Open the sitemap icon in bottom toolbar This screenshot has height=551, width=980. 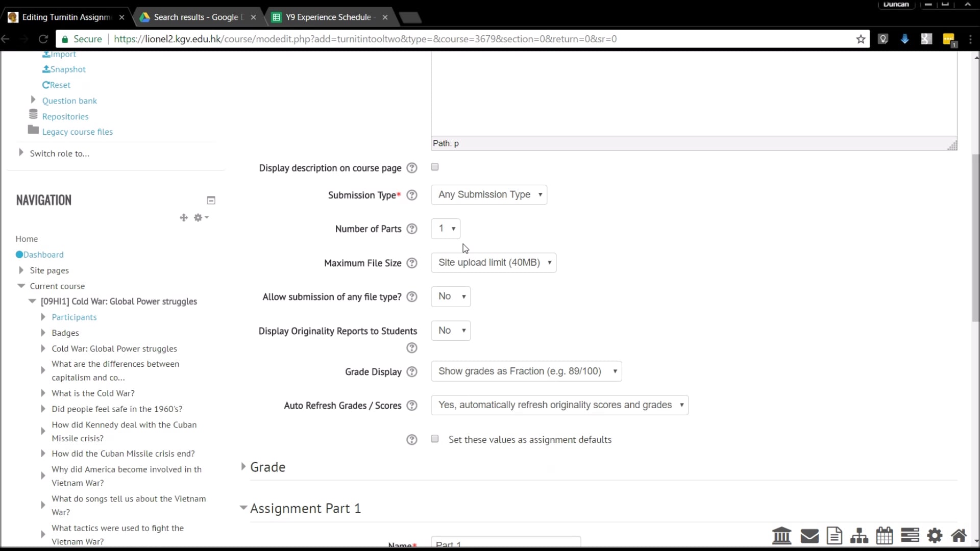click(x=859, y=536)
